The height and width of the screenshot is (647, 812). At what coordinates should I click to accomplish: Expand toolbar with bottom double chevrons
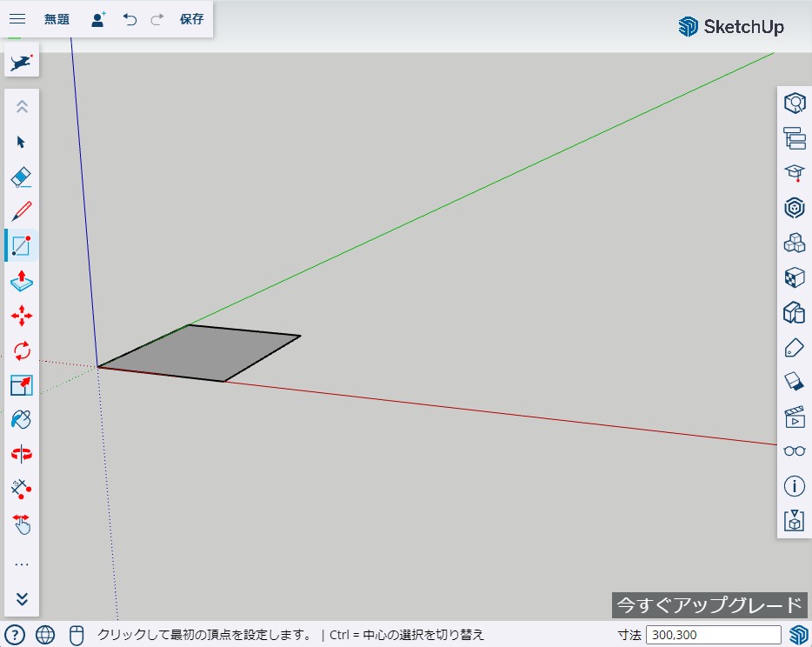tap(22, 598)
